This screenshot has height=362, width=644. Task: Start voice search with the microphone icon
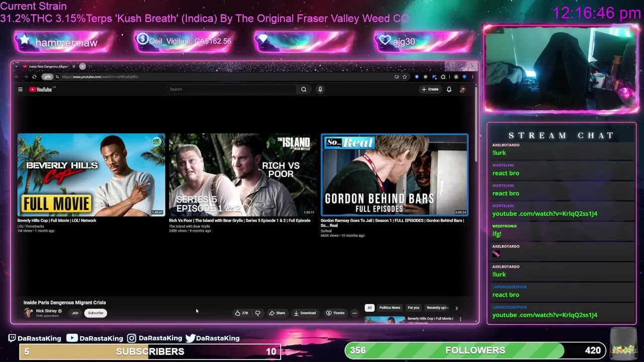[320, 89]
